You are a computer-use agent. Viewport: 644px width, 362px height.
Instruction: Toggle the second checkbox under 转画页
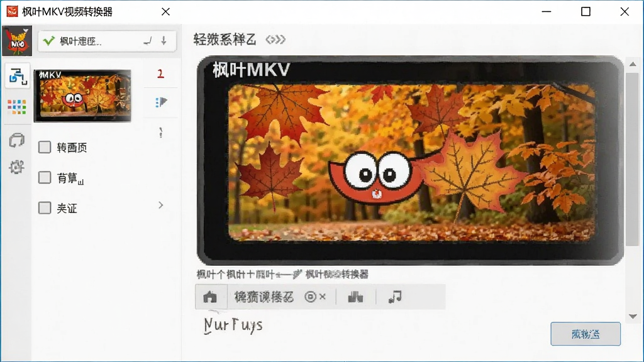pyautogui.click(x=45, y=178)
